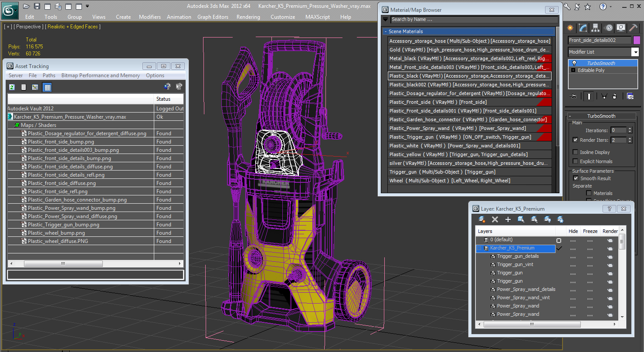This screenshot has width=644, height=352.
Task: Click Delete layer X icon in Layer window
Action: coord(495,219)
